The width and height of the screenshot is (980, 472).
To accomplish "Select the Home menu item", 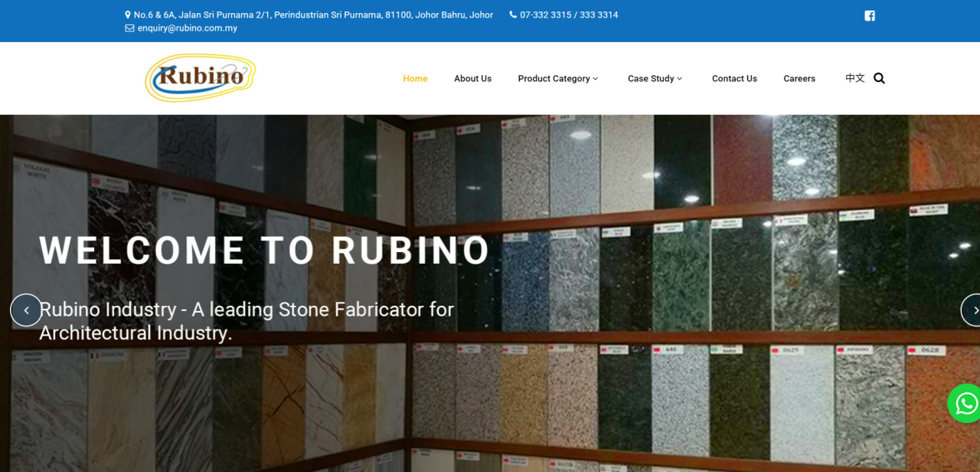I will (x=415, y=78).
